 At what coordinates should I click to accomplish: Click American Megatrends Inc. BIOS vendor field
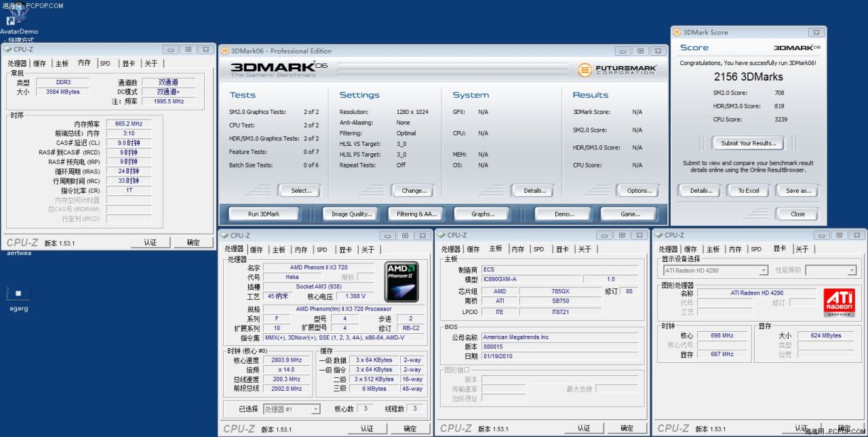coord(559,337)
